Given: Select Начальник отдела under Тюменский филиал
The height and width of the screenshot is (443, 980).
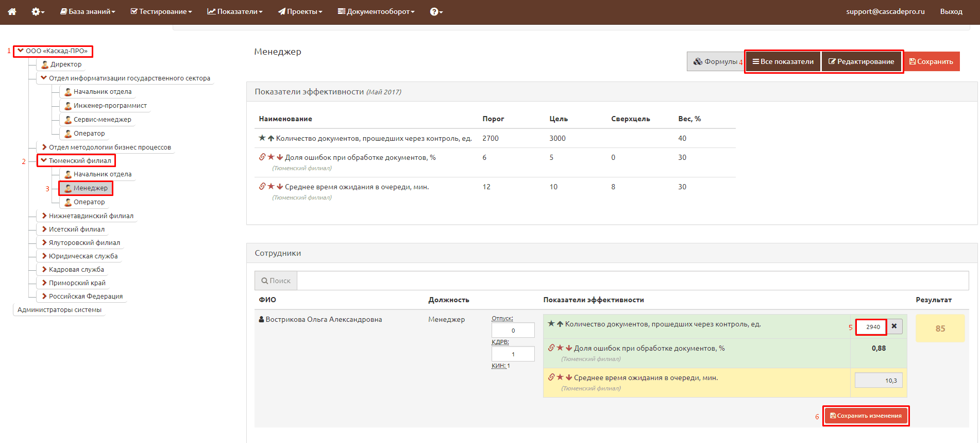Looking at the screenshot, I should (x=98, y=174).
